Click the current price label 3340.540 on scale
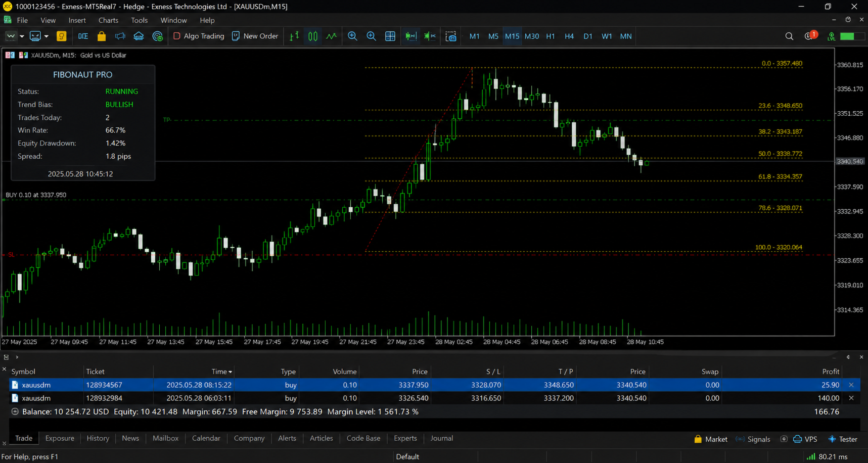 pyautogui.click(x=850, y=161)
